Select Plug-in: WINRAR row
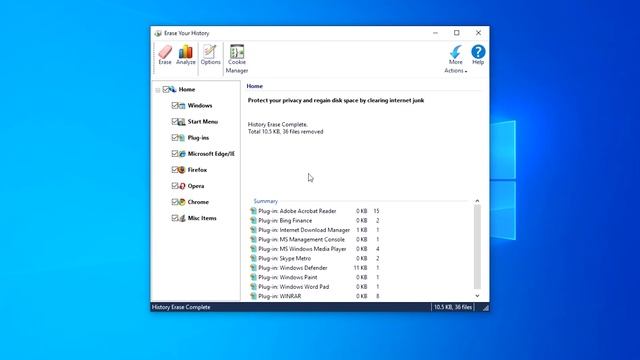Image resolution: width=640 pixels, height=360 pixels. 315,296
